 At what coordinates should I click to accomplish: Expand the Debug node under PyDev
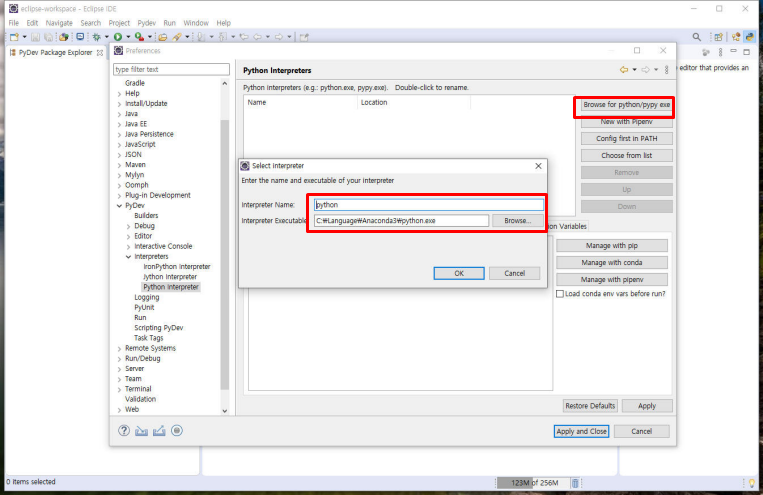click(128, 226)
